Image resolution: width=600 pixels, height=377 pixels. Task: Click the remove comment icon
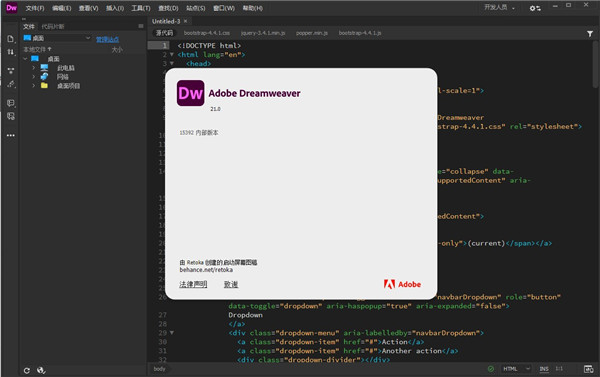click(11, 116)
